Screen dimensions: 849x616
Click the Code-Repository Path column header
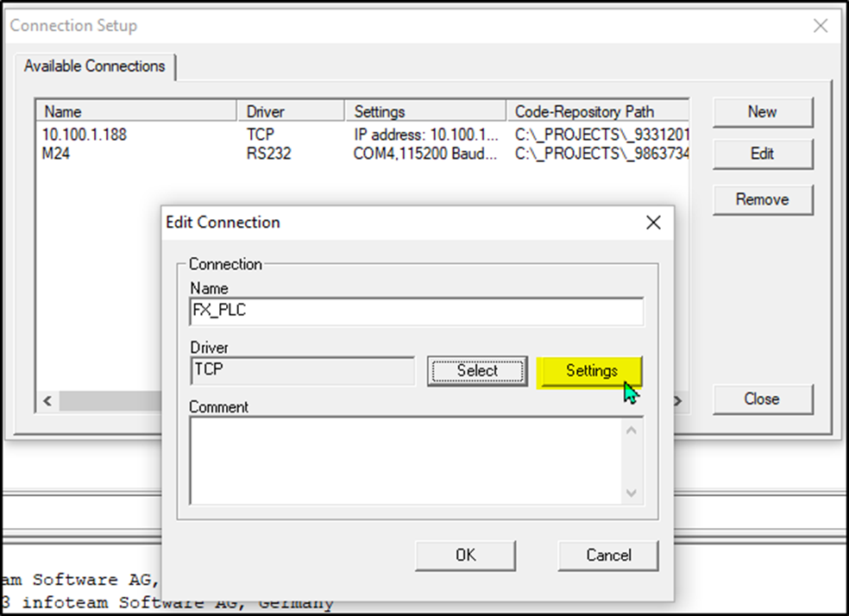(x=598, y=111)
